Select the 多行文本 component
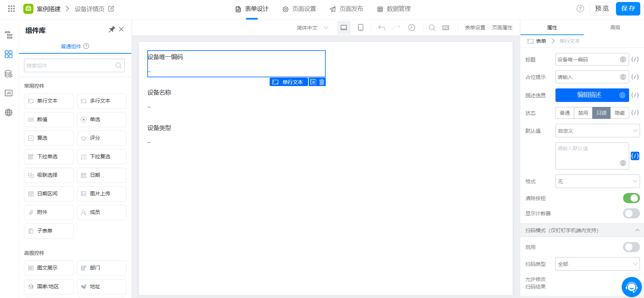The image size is (644, 298). tap(102, 101)
